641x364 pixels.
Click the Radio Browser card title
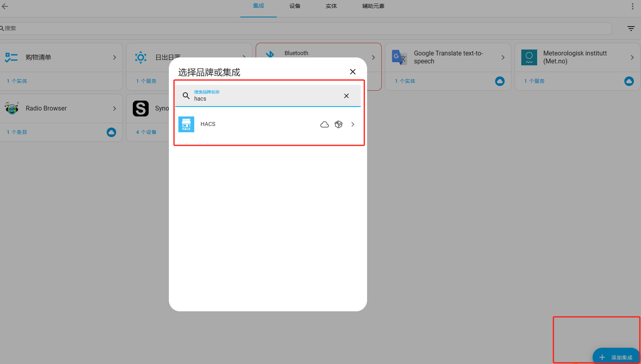46,109
